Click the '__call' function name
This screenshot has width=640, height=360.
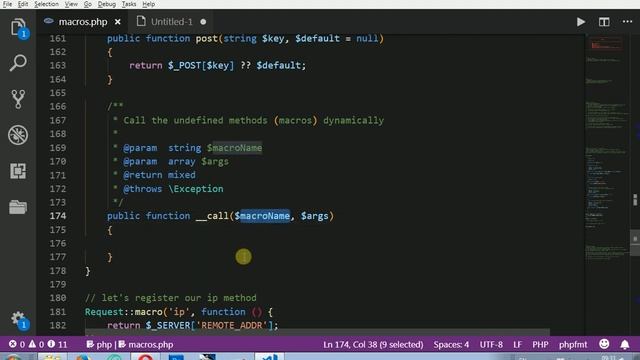point(212,216)
